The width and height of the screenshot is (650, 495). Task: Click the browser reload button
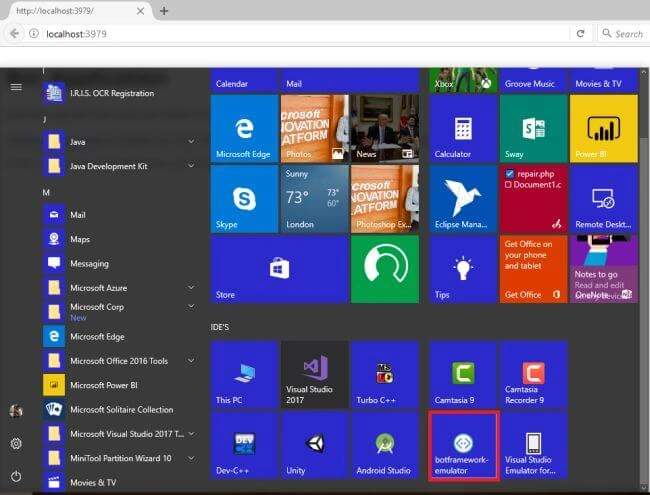point(580,34)
